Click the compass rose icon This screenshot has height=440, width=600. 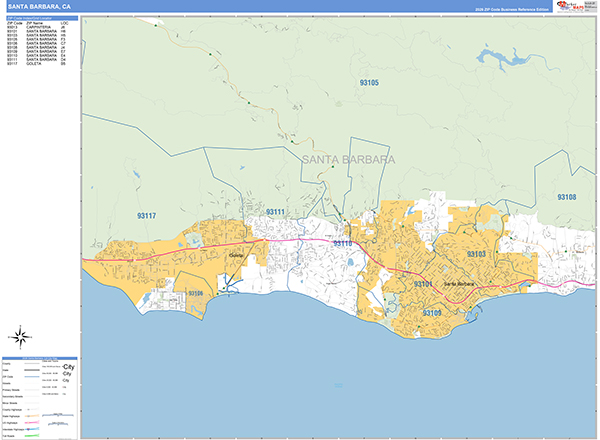[x=21, y=336]
